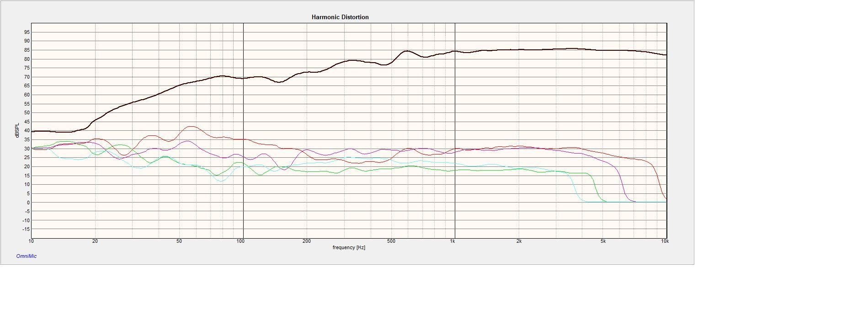Click the "2k" frequency tick label
This screenshot has height=331, width=868.
tap(519, 241)
